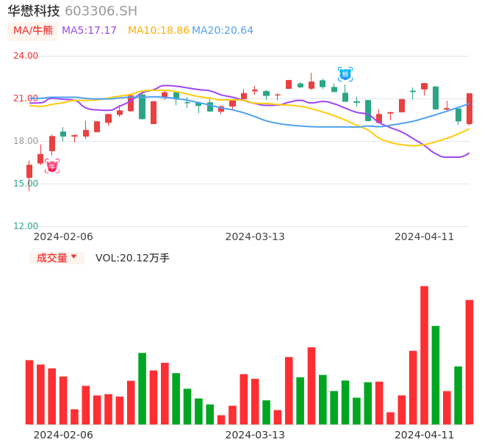
Task: Click the 12.00 price axis label
Action: point(26,226)
